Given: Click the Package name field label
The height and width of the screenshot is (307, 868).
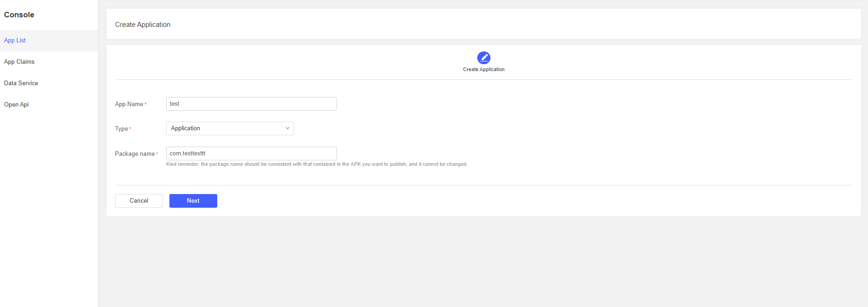Looking at the screenshot, I should click(135, 154).
